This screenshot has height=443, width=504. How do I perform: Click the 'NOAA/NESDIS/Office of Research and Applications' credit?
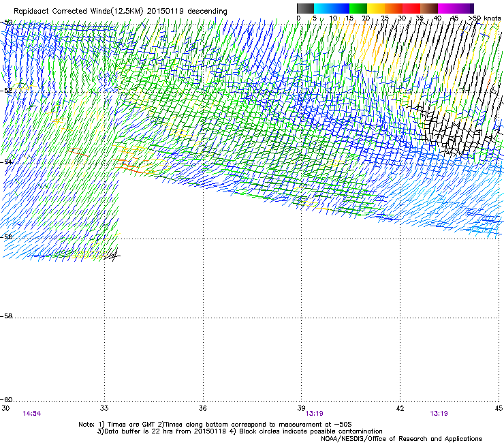tap(401, 439)
